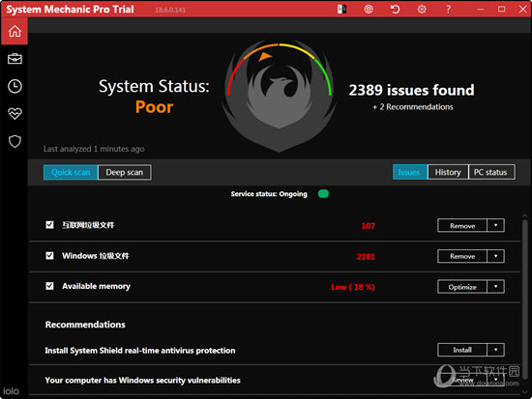Switch to the Issues tab
This screenshot has height=399, width=532.
coord(410,172)
